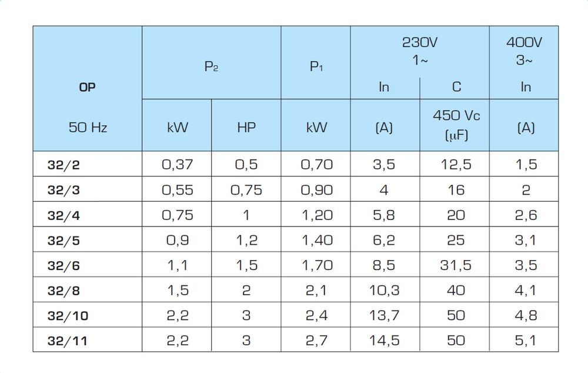The width and height of the screenshot is (588, 373).
Task: Select the 32/3 row label
Action: pos(63,191)
